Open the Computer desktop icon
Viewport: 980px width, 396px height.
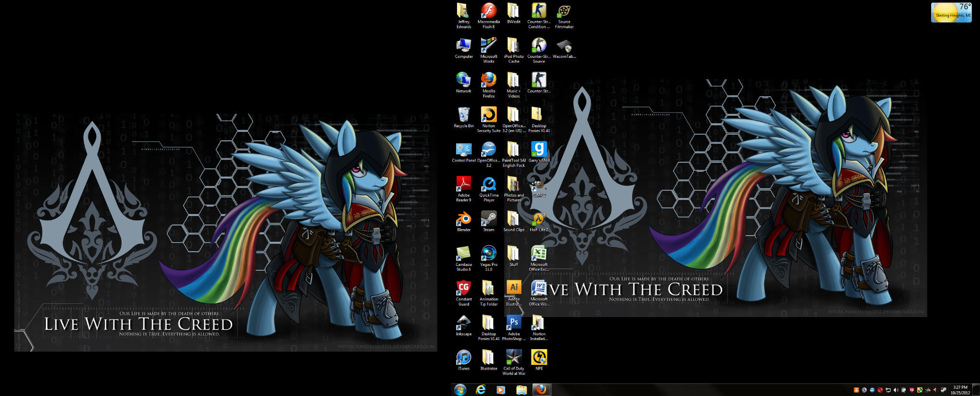[x=464, y=48]
